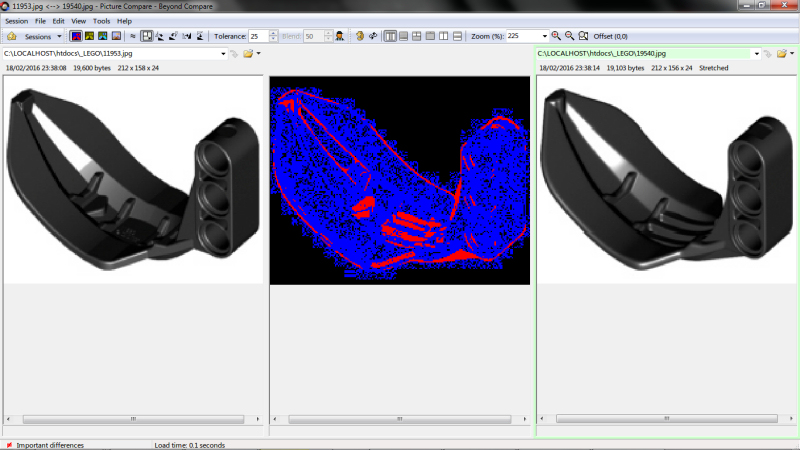Expand the left file path history dropdown
This screenshot has height=450, width=800.
[221, 53]
